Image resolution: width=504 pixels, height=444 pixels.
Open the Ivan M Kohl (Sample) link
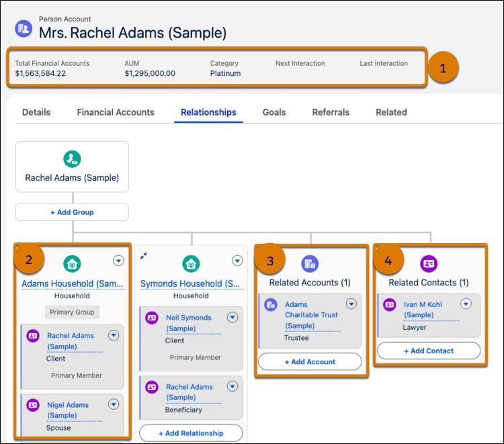(423, 310)
